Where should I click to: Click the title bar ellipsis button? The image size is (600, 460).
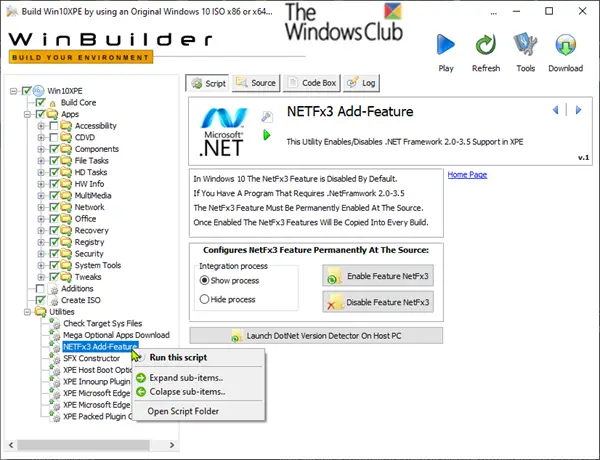[494, 11]
